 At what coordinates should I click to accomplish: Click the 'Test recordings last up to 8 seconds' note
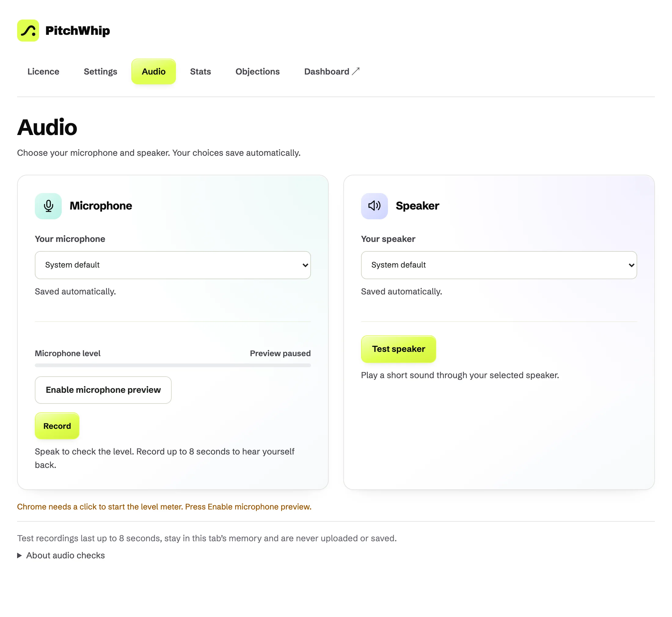click(207, 538)
